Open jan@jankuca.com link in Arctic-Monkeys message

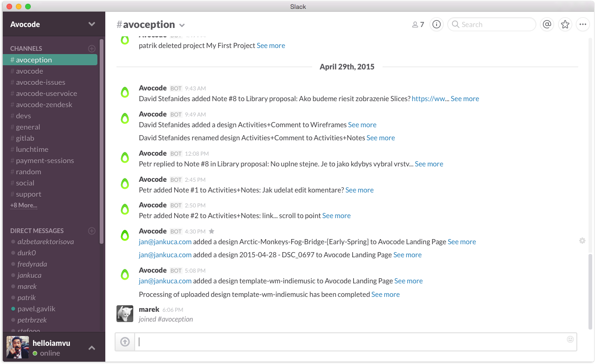tap(165, 242)
